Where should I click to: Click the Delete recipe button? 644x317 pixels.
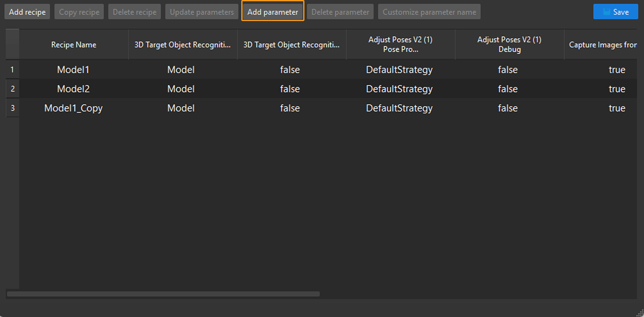tap(134, 11)
